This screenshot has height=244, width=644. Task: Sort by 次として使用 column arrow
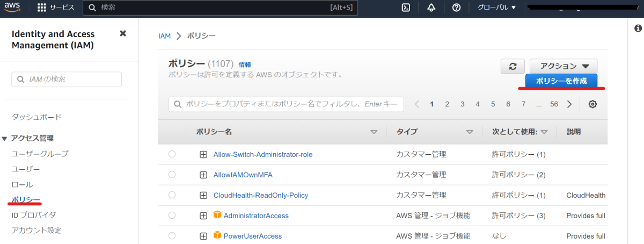click(544, 132)
